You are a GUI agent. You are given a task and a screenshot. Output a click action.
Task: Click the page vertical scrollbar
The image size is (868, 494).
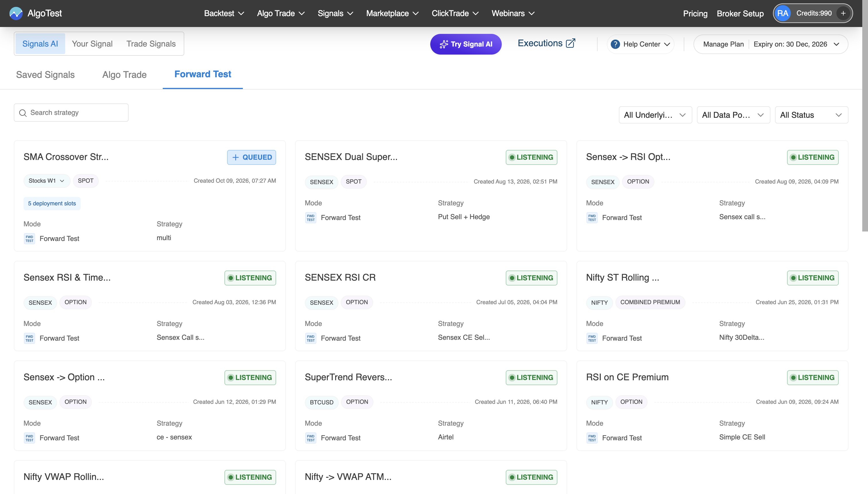point(865,115)
